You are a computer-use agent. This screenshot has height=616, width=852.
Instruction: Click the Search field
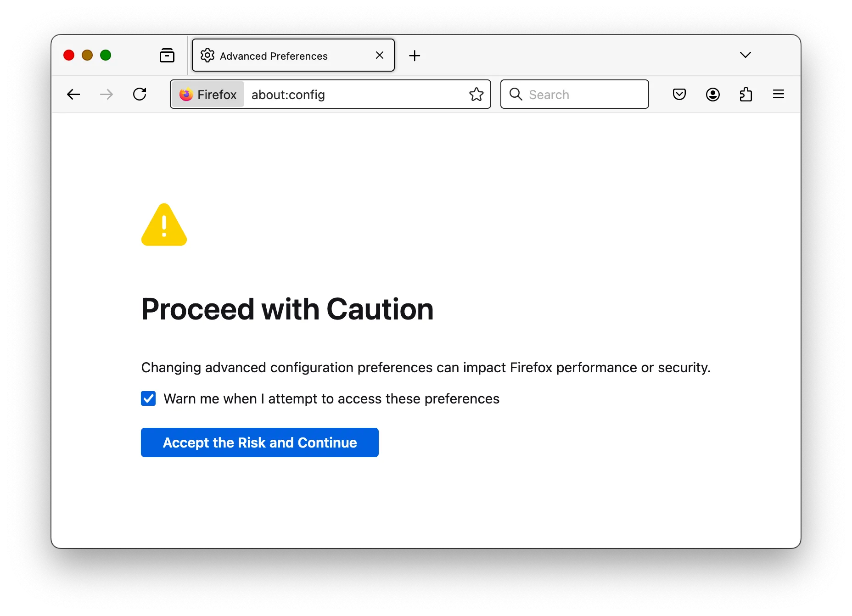point(574,94)
